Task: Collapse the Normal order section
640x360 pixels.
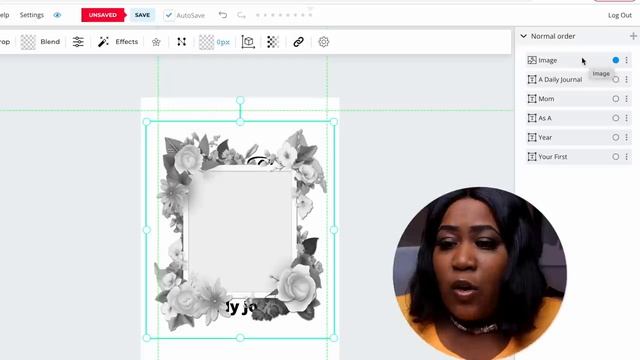Action: (524, 36)
